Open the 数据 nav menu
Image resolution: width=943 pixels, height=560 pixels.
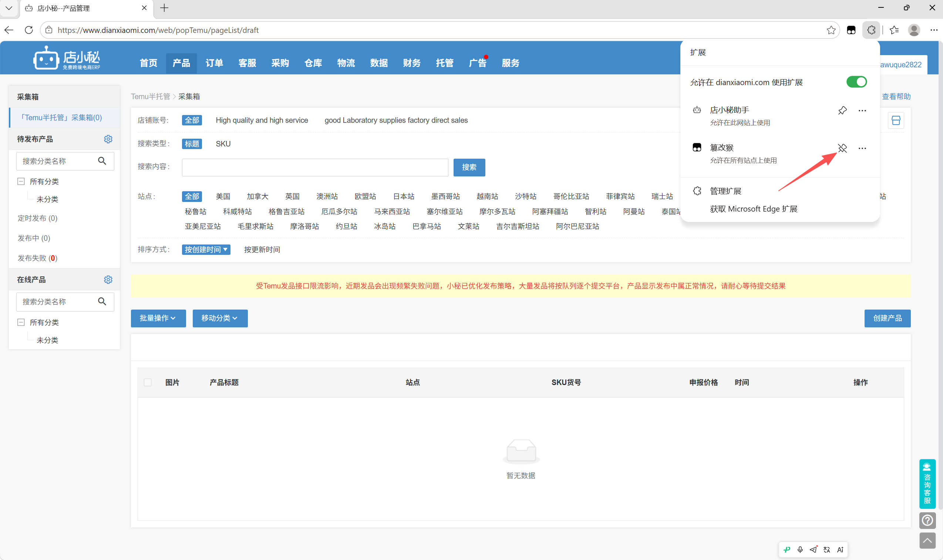(379, 63)
